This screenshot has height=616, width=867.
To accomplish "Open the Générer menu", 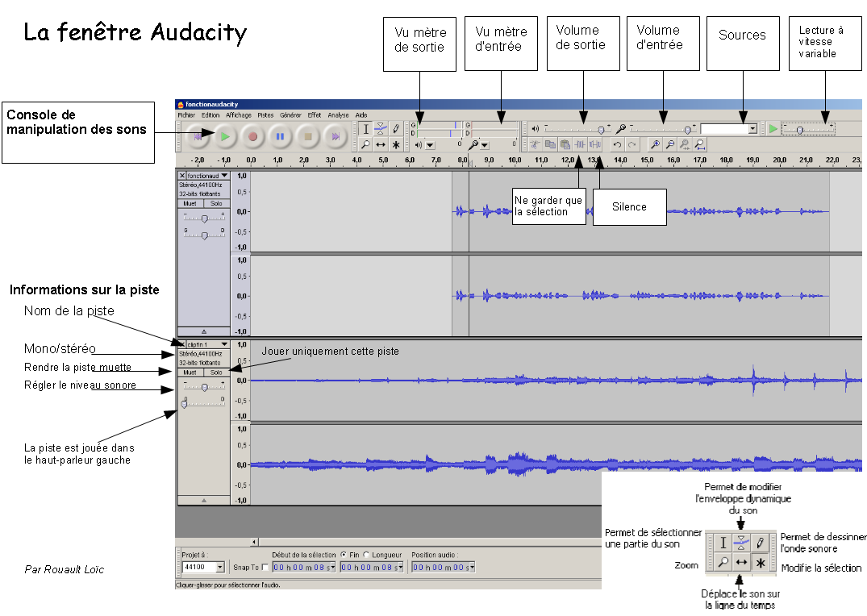I will click(290, 115).
